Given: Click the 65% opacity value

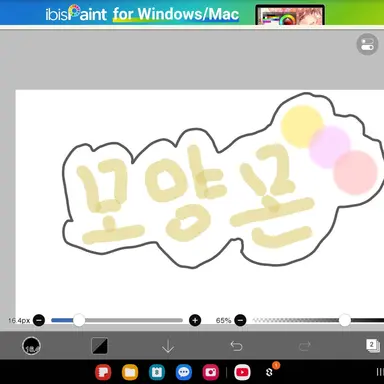Looking at the screenshot, I should (x=223, y=320).
